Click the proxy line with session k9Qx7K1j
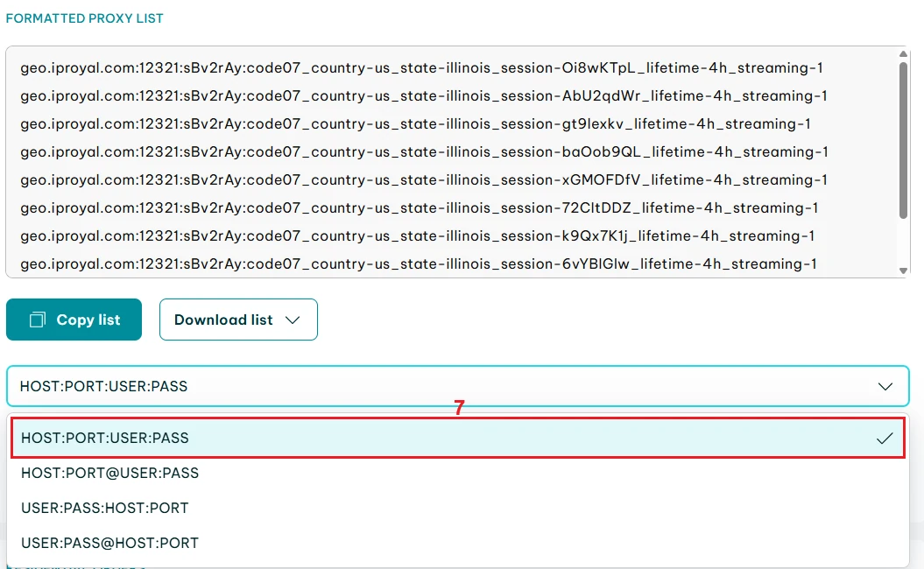This screenshot has width=924, height=569. point(418,236)
